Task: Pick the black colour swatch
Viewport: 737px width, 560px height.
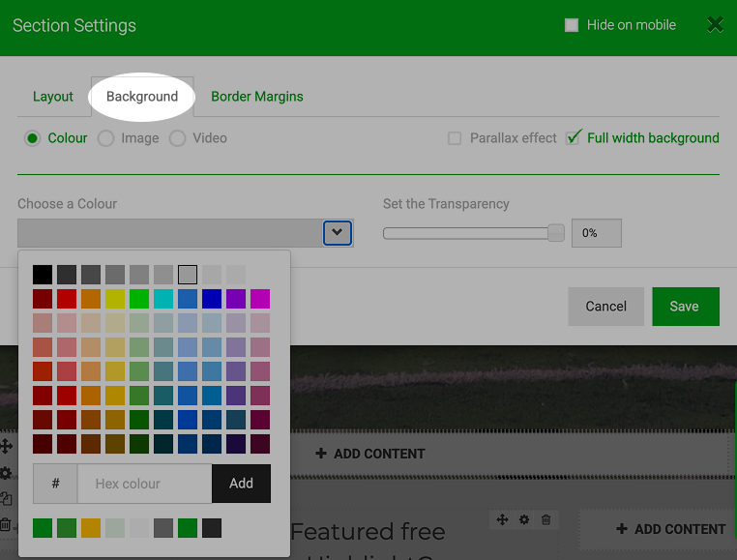Action: click(43, 275)
